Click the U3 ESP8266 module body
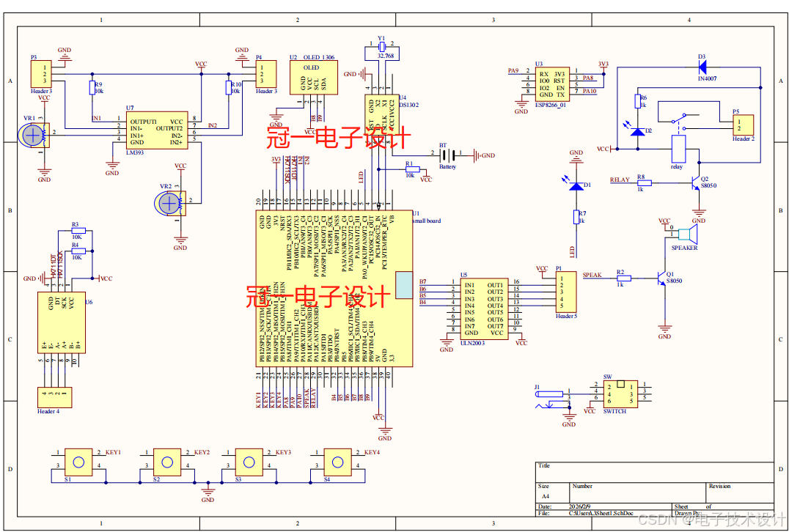This screenshot has height=532, width=789. pyautogui.click(x=552, y=84)
